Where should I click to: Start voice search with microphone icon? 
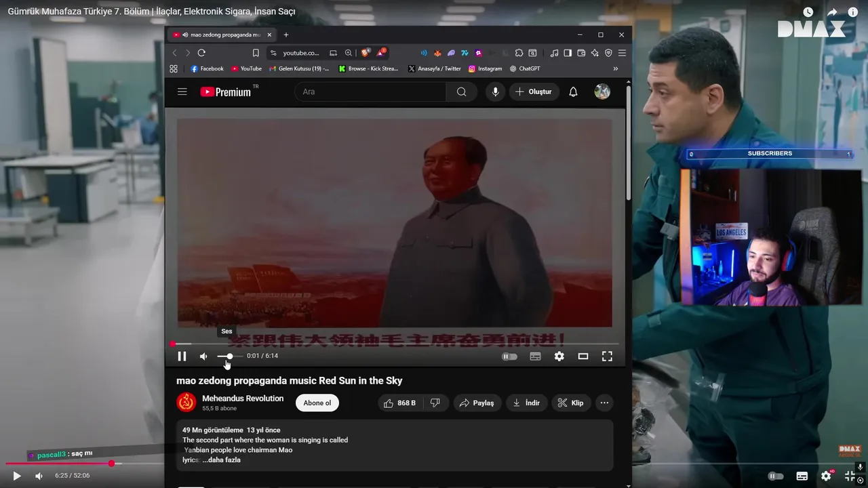click(x=496, y=91)
